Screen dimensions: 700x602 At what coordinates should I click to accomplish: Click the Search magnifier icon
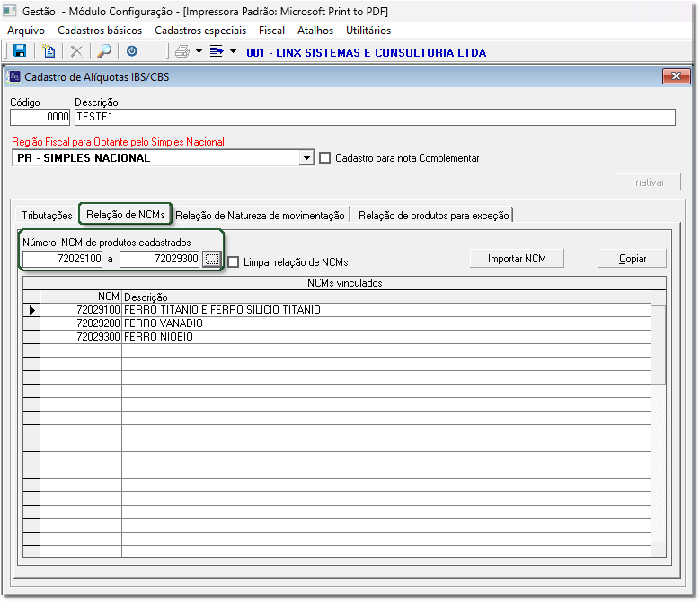coord(104,51)
